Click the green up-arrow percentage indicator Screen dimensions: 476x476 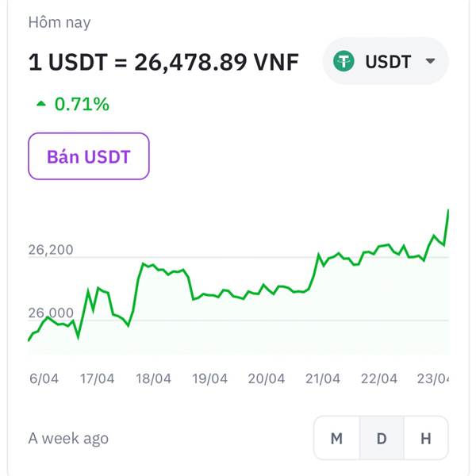pyautogui.click(x=41, y=104)
